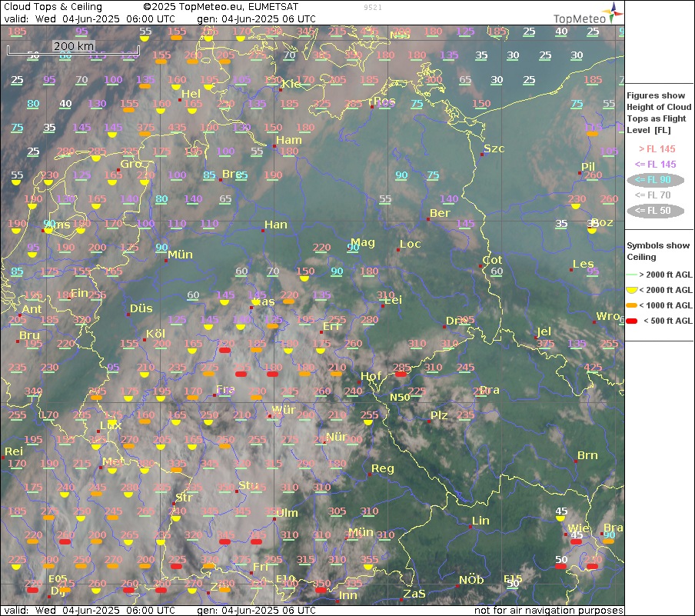Click the yellow '< 2000 ft AGL' ceiling symbol in legend
Viewport: 695px width, 616px height.
point(632,290)
